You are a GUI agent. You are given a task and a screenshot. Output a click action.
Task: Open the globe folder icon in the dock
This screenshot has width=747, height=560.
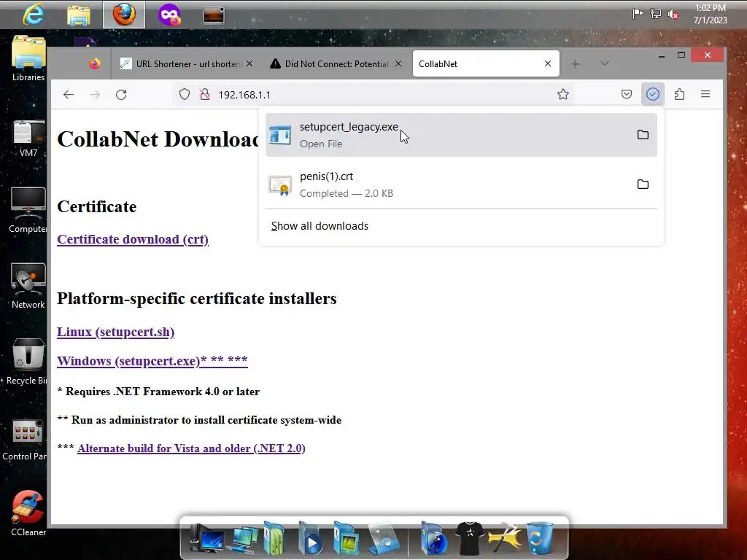433,539
